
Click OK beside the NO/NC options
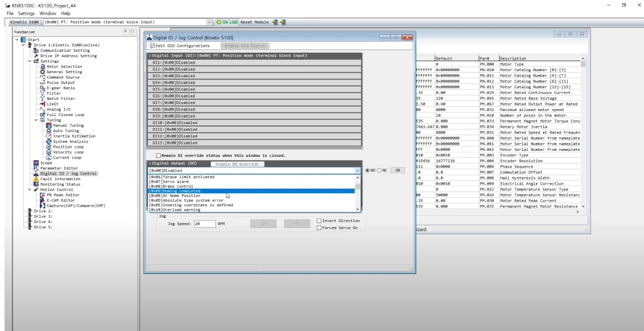click(x=398, y=171)
